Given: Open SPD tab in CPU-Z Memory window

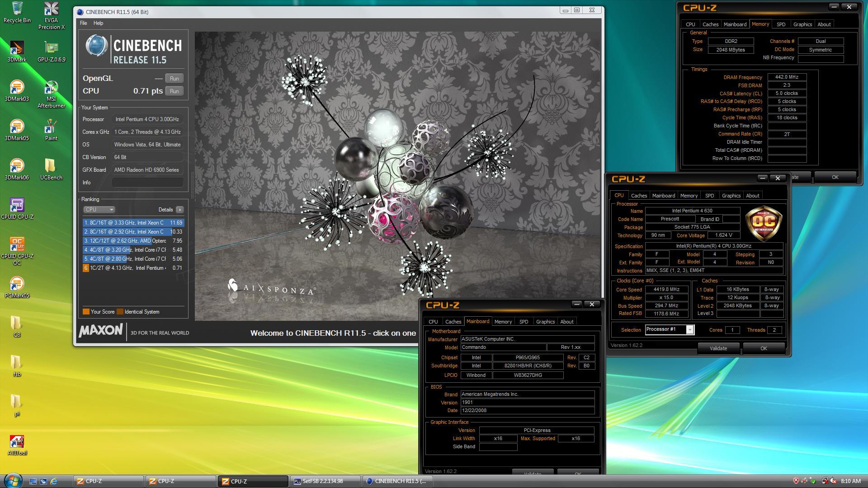Looking at the screenshot, I should (x=781, y=24).
